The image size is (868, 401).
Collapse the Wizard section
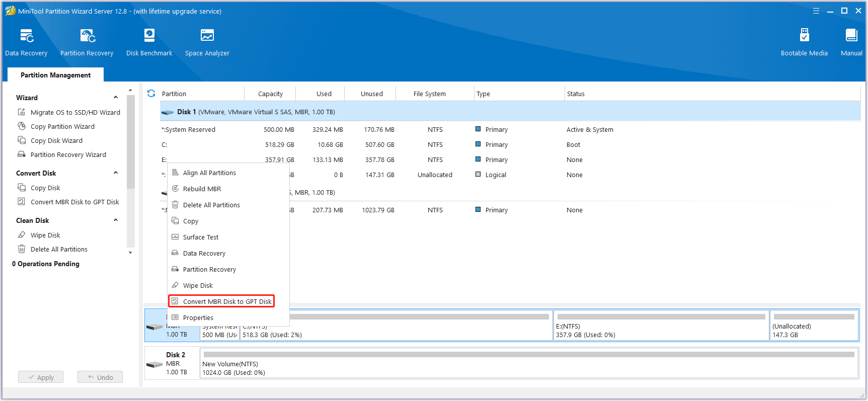(116, 97)
